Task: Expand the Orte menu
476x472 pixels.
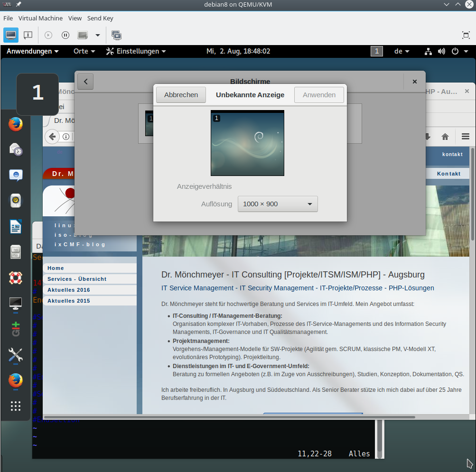Action: click(84, 51)
